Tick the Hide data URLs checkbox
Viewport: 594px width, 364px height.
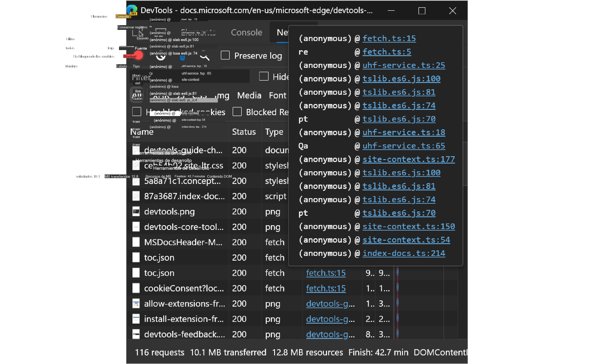pos(264,76)
